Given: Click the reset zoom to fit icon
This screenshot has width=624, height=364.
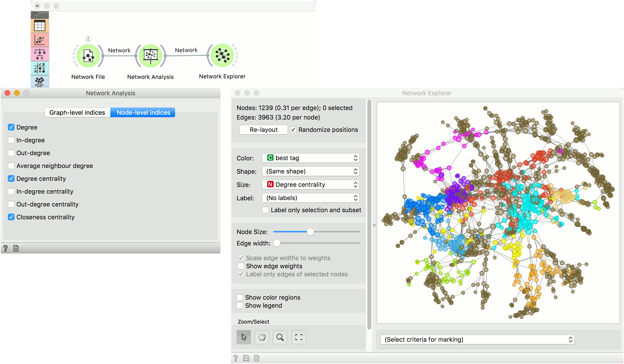Looking at the screenshot, I should click(x=299, y=337).
